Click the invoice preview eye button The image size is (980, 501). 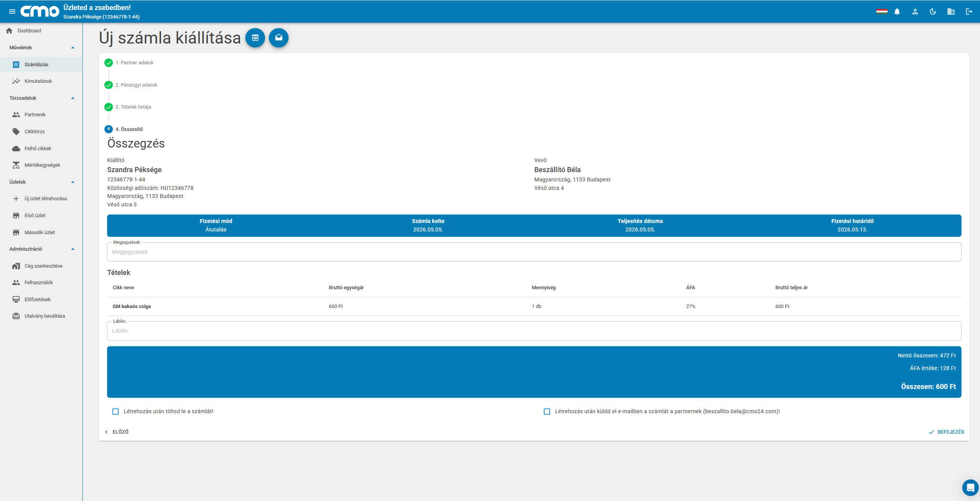point(255,38)
